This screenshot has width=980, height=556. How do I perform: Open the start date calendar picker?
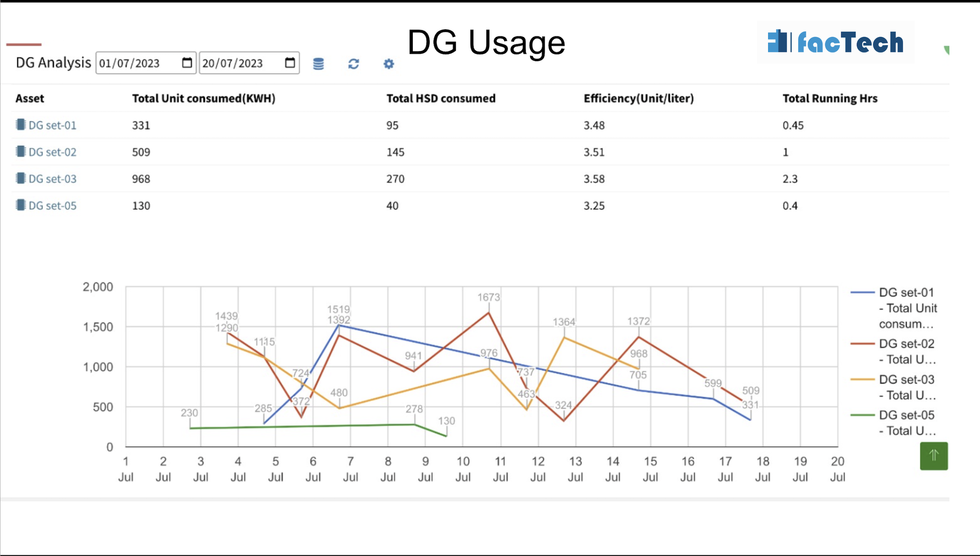click(187, 62)
